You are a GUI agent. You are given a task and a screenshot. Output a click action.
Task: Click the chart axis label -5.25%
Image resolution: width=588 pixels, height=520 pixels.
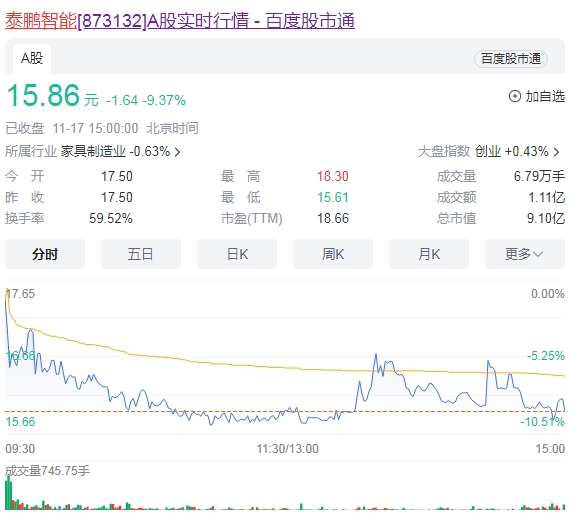[546, 355]
